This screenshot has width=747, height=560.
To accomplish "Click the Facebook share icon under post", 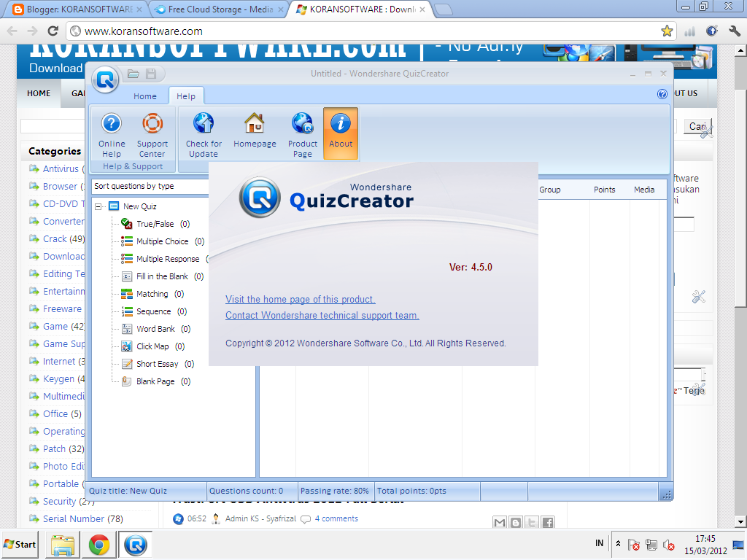I will click(548, 522).
